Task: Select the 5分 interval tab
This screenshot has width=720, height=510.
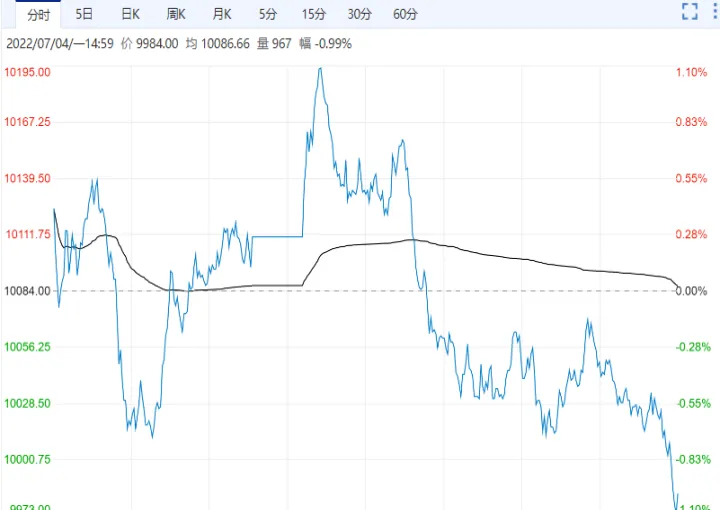Action: [x=268, y=14]
